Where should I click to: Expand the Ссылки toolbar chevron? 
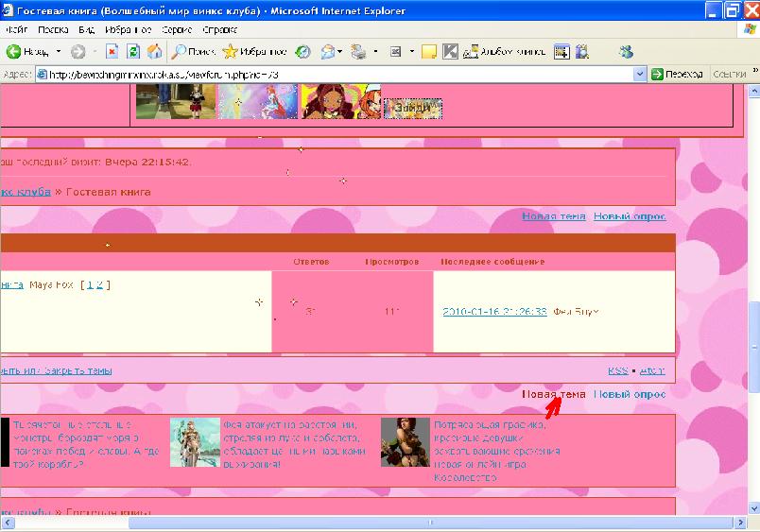coord(755,71)
